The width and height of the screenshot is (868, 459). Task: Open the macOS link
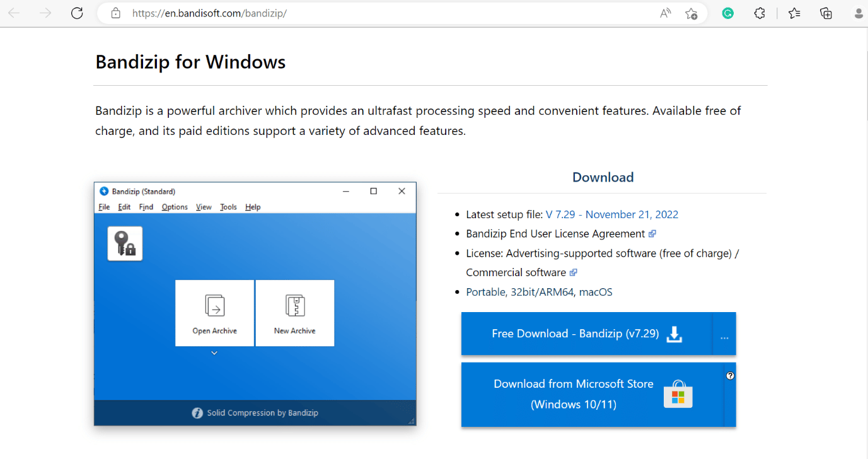(x=596, y=292)
